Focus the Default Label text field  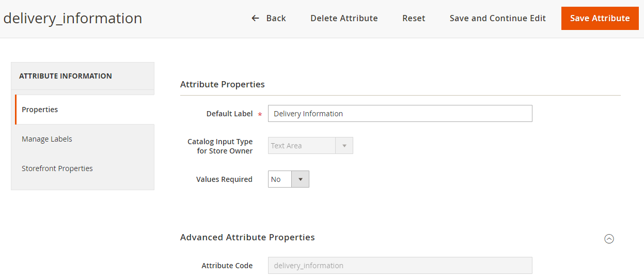(400, 114)
